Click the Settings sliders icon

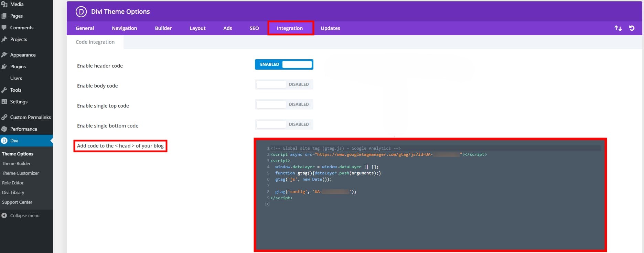4,102
